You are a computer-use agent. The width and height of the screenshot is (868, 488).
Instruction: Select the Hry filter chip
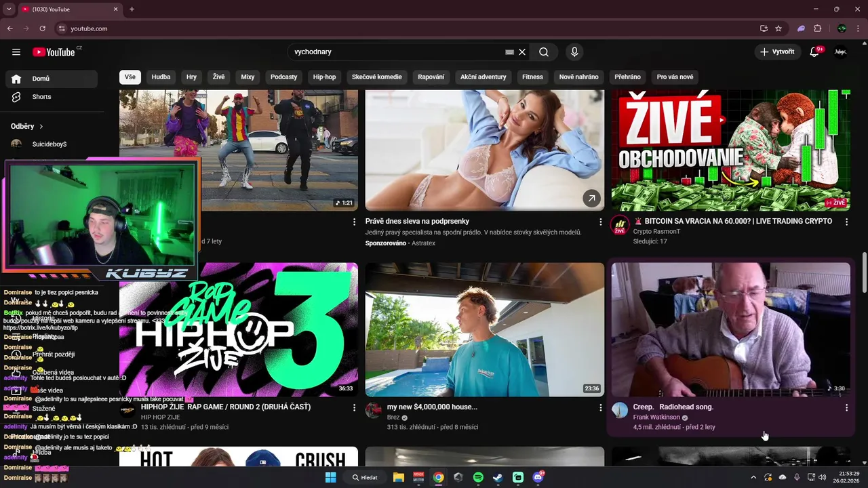point(192,77)
